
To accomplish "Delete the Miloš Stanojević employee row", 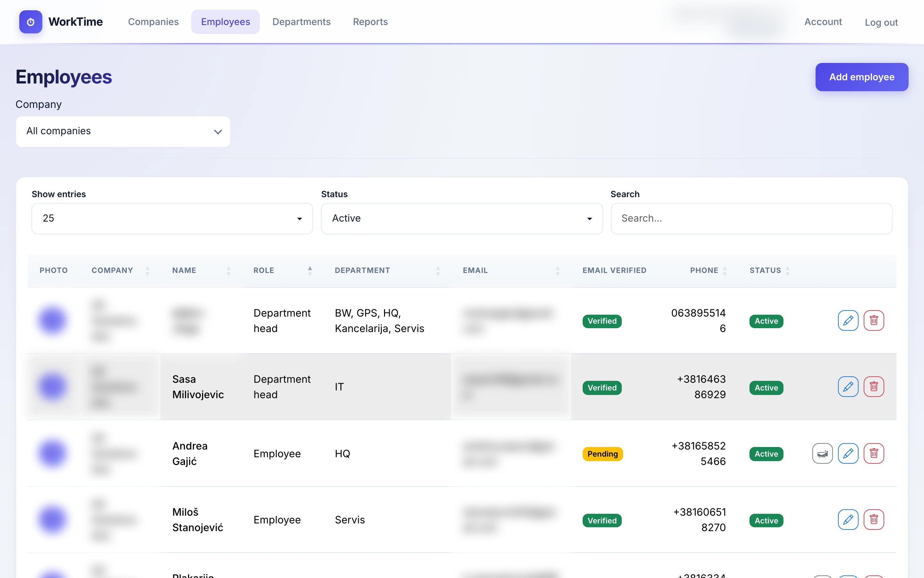I will pyautogui.click(x=874, y=520).
